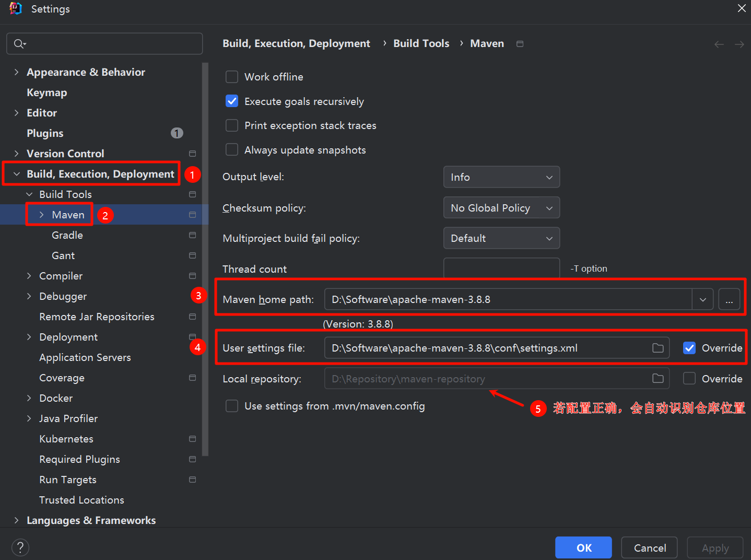751x560 pixels.
Task: Click project icon beside Required Plugins
Action: tap(192, 459)
